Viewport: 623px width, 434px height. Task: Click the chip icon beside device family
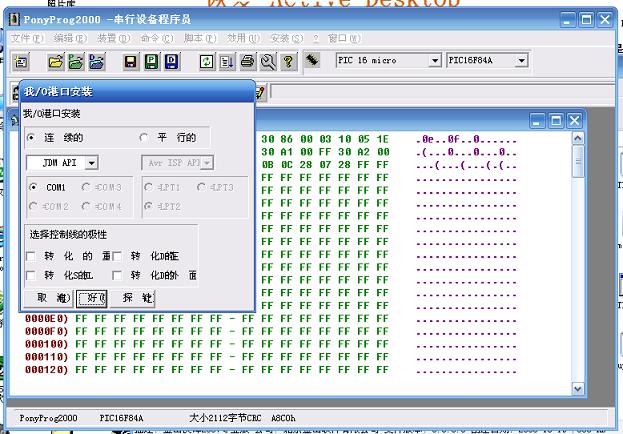(312, 60)
